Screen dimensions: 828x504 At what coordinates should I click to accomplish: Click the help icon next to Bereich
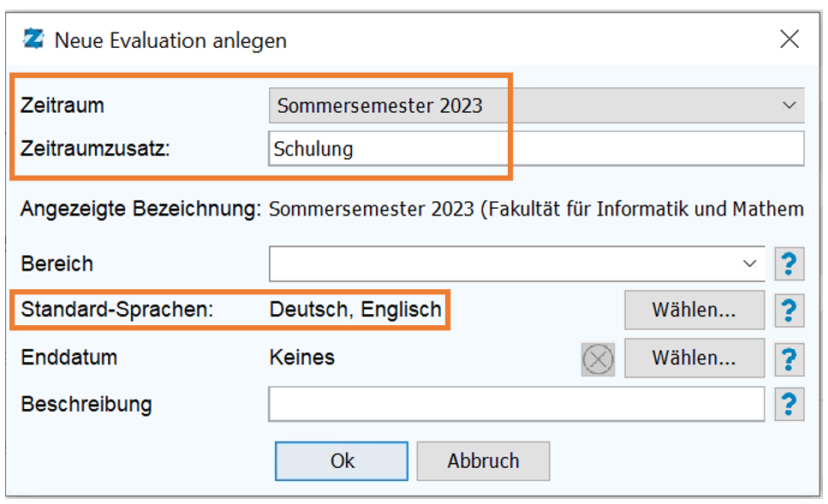(789, 264)
